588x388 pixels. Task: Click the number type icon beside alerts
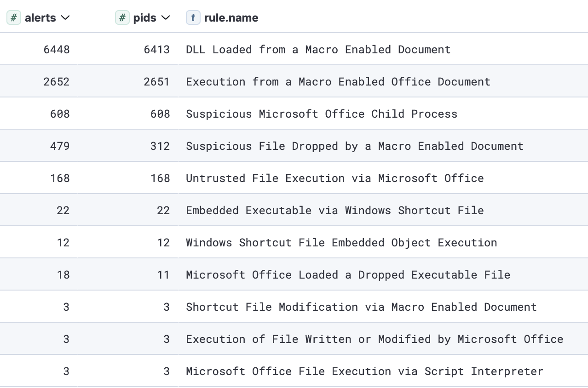click(x=14, y=18)
